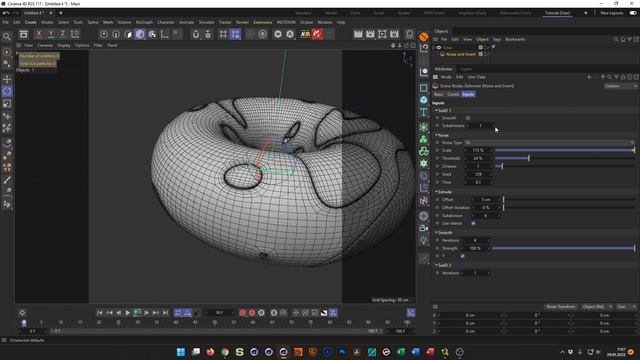Toggle the X axis lock
The height and width of the screenshot is (360, 640).
[x=39, y=34]
